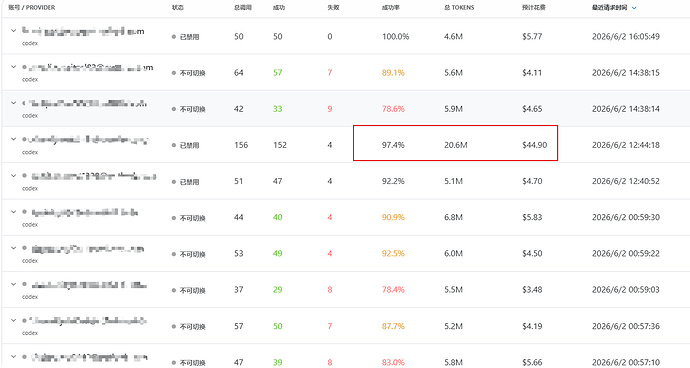
Task: Click the red 9 failure count
Action: [330, 109]
